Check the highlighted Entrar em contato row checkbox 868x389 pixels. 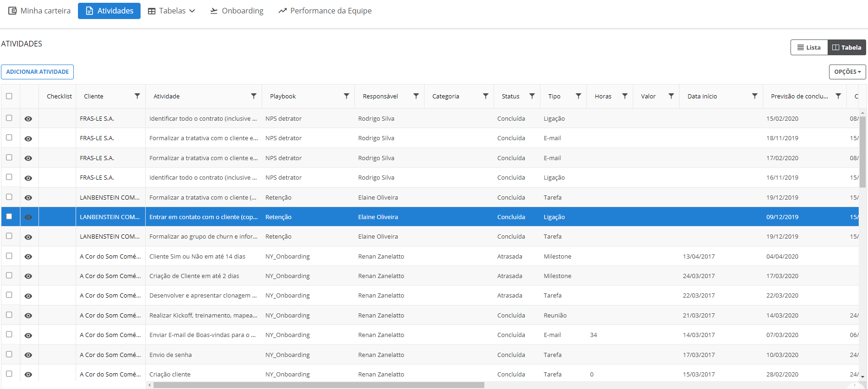pos(9,216)
